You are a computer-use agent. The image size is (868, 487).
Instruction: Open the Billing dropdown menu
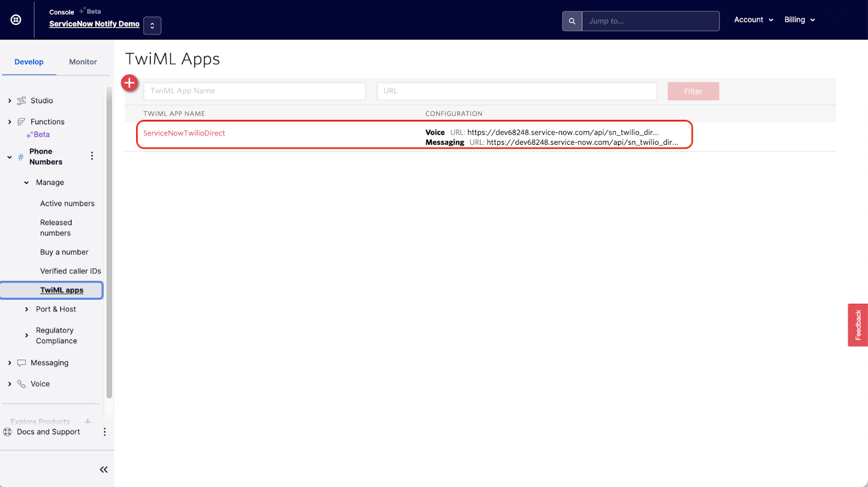tap(800, 20)
